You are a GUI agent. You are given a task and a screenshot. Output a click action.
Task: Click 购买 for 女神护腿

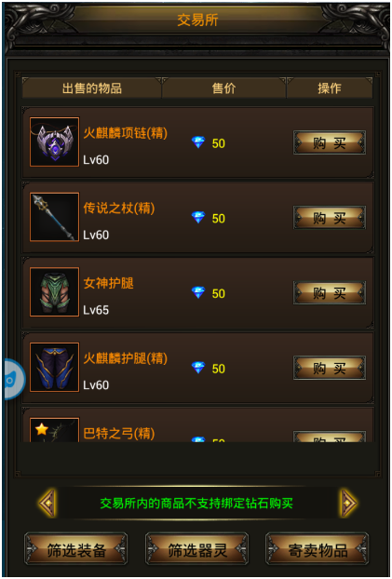tap(330, 293)
